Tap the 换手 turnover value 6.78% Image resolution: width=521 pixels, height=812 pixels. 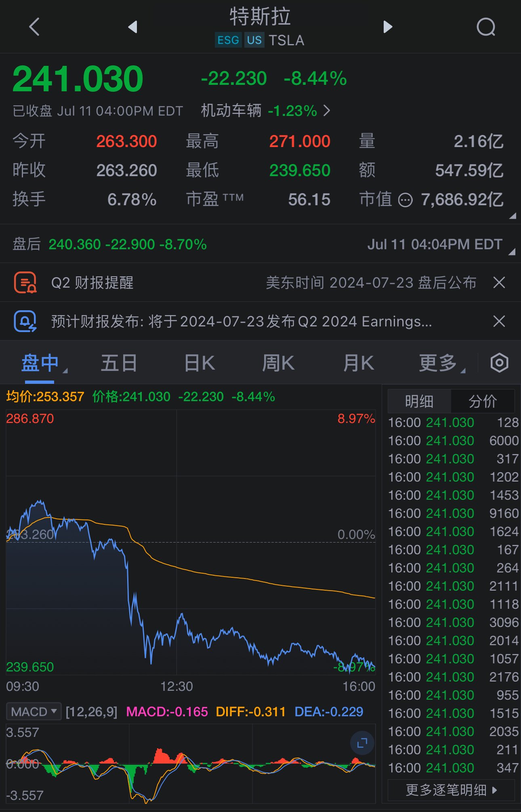pyautogui.click(x=132, y=200)
